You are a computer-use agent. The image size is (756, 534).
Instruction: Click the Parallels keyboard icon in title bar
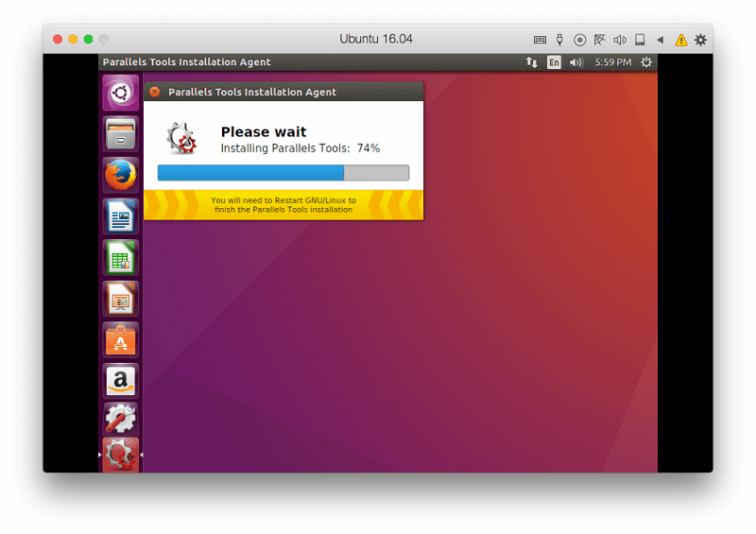(x=540, y=40)
